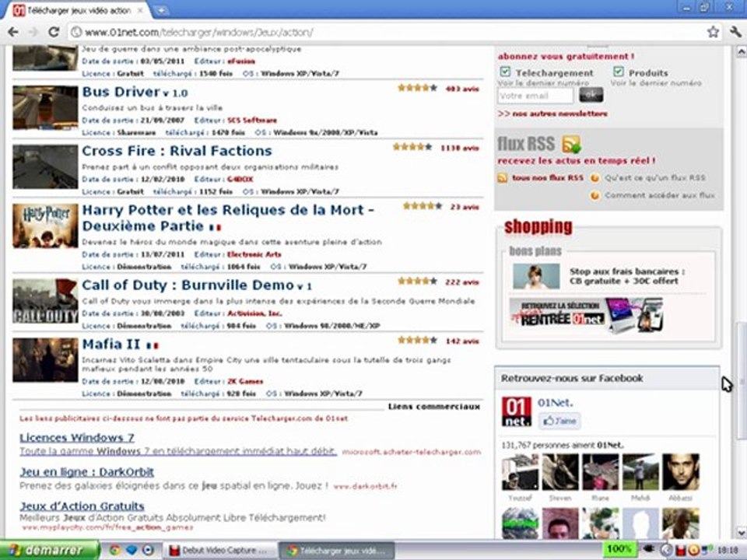The width and height of the screenshot is (747, 560).
Task: Click Call of Duty thumbnail image
Action: [x=45, y=301]
